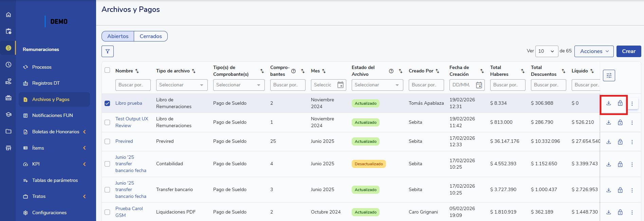Click the Nombre search input field
The image size is (644, 221).
pyautogui.click(x=133, y=85)
